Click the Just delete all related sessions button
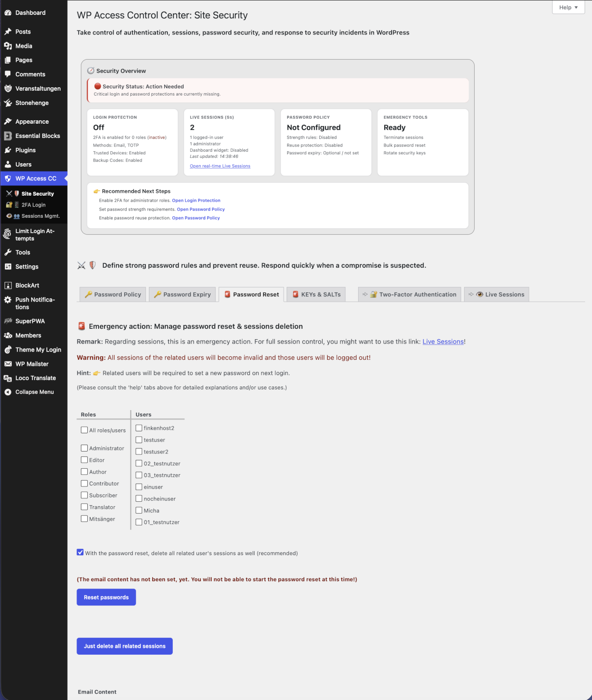Image resolution: width=592 pixels, height=700 pixels. [x=124, y=646]
